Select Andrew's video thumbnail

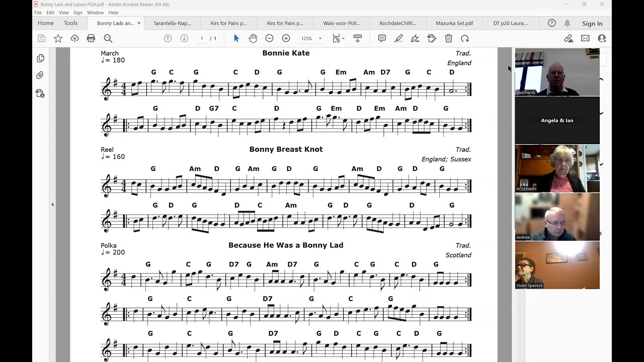pyautogui.click(x=557, y=217)
